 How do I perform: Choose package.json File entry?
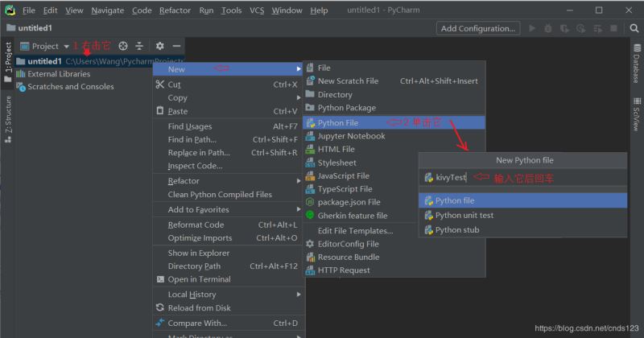[361, 202]
